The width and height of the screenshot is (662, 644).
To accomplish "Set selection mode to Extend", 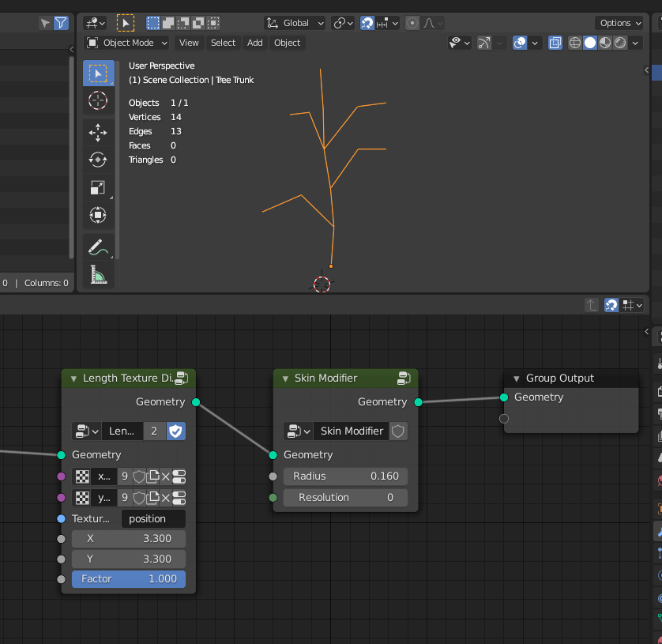I will click(168, 23).
